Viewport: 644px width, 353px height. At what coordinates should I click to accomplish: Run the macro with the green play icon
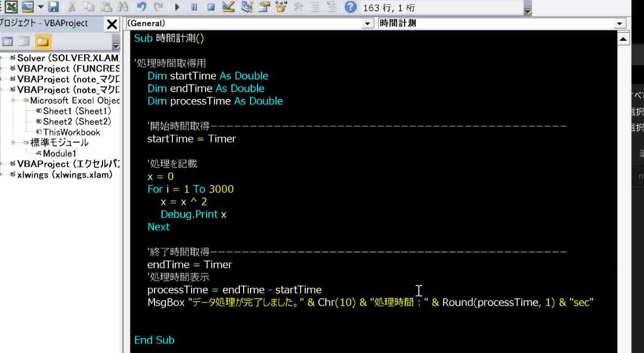click(x=178, y=7)
